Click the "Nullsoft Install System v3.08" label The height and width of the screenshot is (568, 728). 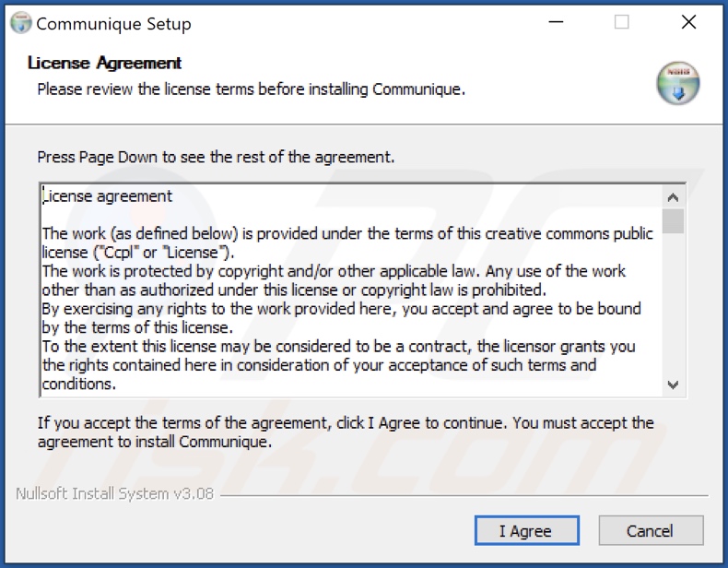[x=114, y=493]
